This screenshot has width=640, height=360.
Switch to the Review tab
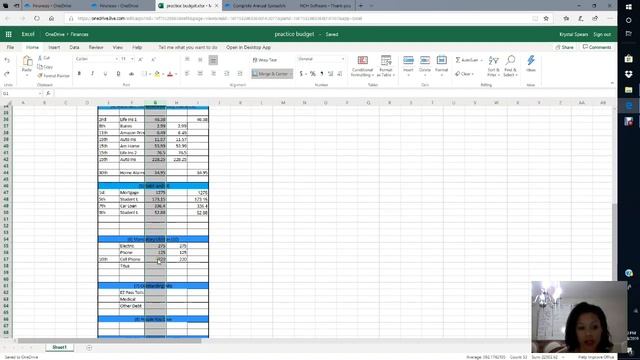(96, 47)
